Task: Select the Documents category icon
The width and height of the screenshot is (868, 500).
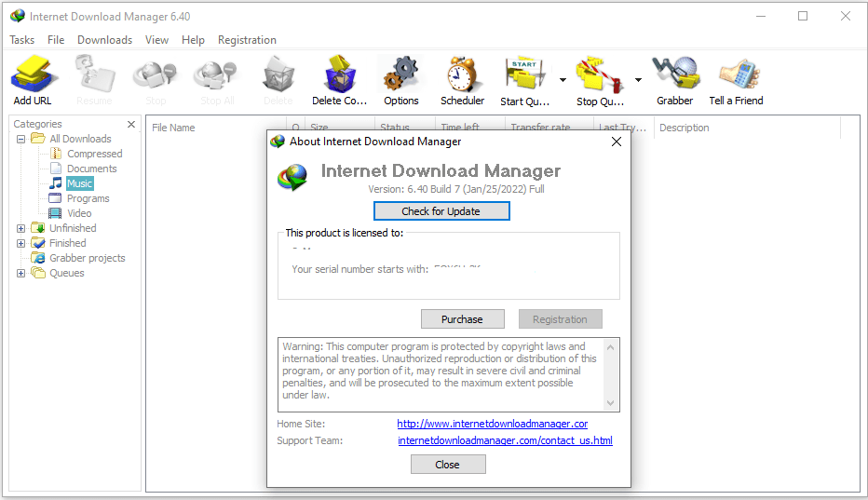Action: point(56,169)
